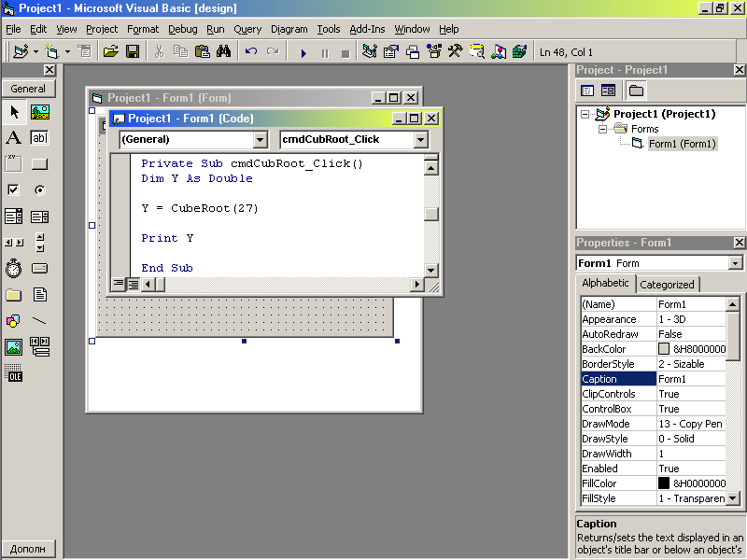Open Form Layout Window from toolbar
The height and width of the screenshot is (560, 747).
(413, 51)
